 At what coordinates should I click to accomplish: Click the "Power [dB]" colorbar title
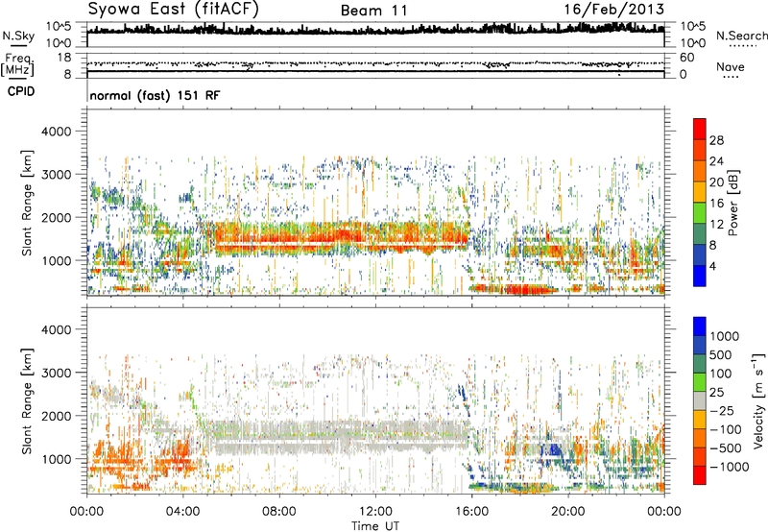[732, 203]
